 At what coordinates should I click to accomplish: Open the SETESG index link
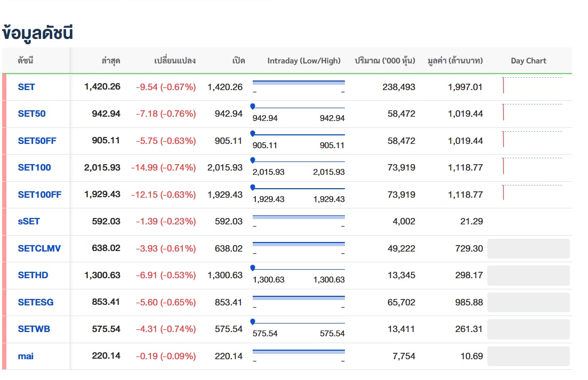tap(35, 302)
